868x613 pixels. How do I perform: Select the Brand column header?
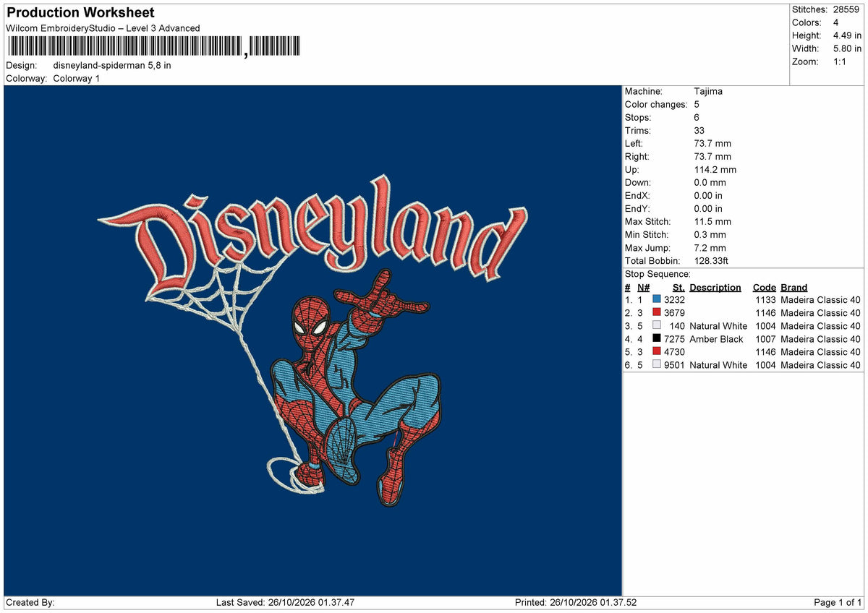[x=794, y=287]
